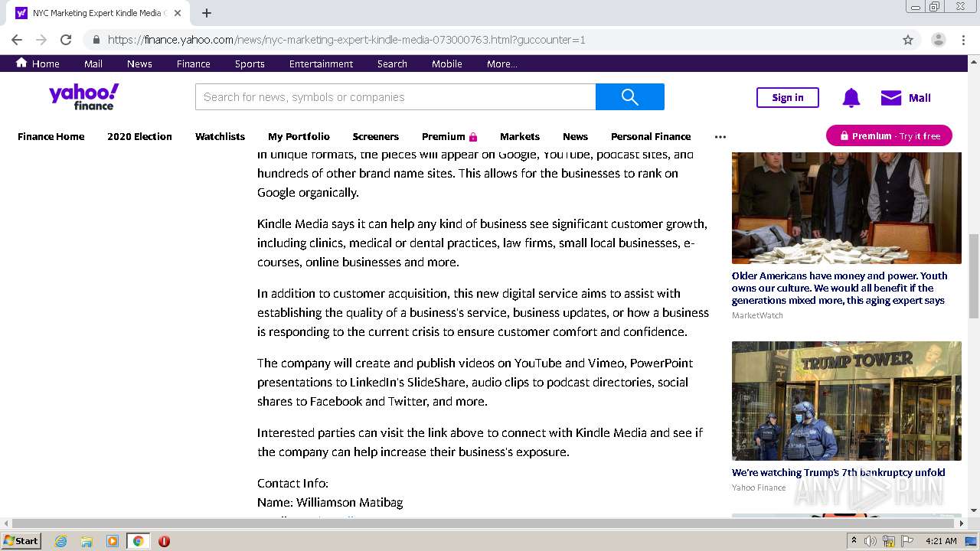Open Sports in the top Yahoo bar
Viewport: 980px width, 551px height.
(x=250, y=64)
